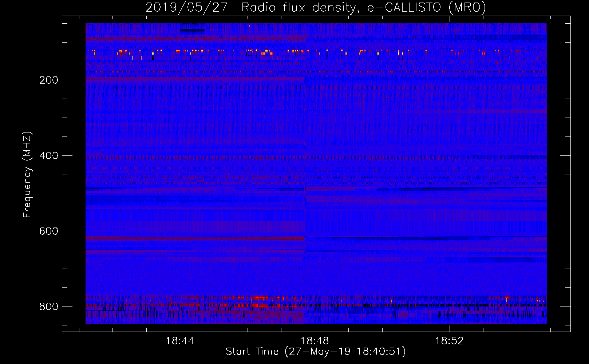This screenshot has height=364, width=589.
Task: Click the 400 frequency tick label
Action: [x=49, y=156]
